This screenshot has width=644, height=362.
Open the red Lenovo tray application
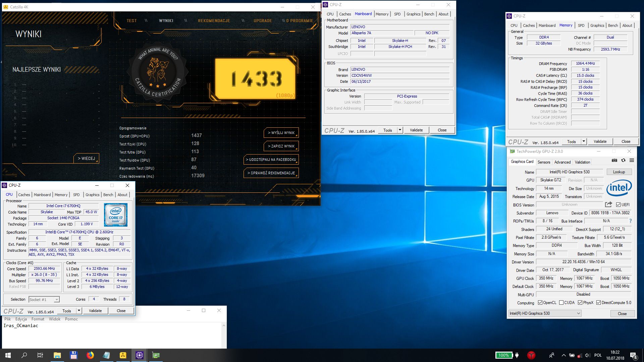[x=531, y=355]
